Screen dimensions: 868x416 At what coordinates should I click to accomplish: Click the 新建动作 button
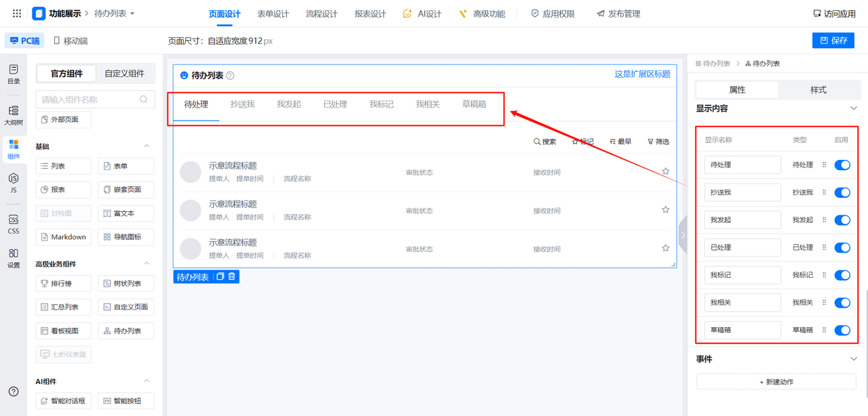tap(776, 382)
